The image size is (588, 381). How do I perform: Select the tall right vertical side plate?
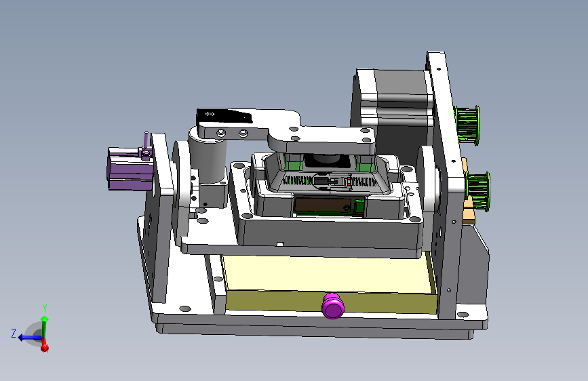click(x=446, y=184)
